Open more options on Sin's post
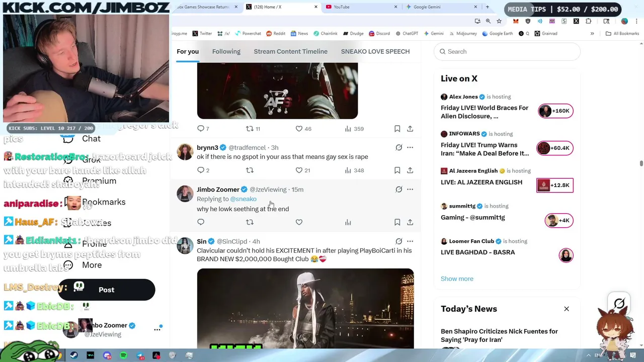The image size is (644, 362). click(410, 241)
